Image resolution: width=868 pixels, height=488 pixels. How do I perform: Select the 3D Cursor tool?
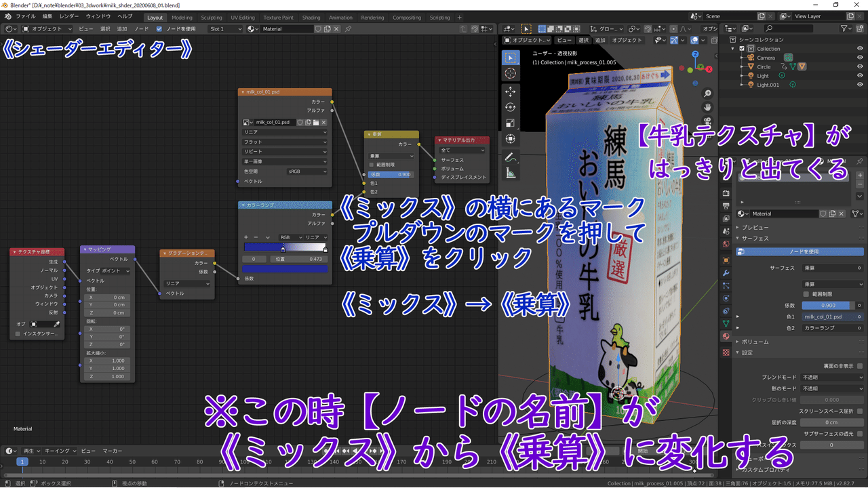pyautogui.click(x=510, y=73)
